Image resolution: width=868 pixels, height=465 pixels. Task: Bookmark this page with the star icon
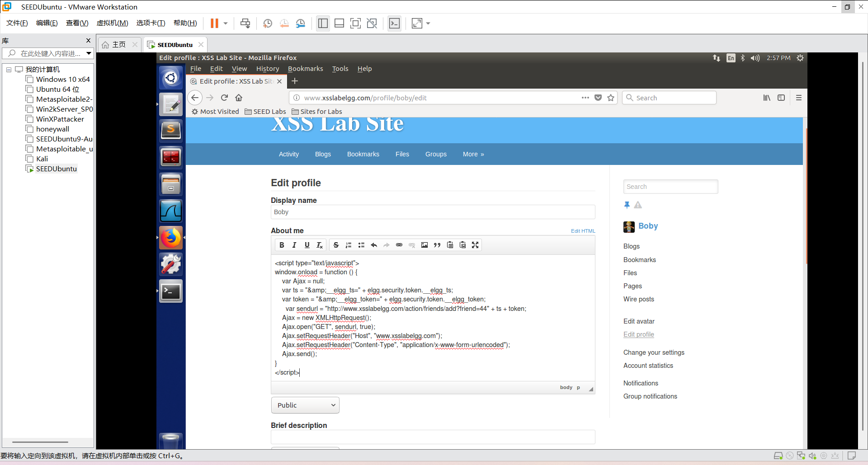click(611, 98)
